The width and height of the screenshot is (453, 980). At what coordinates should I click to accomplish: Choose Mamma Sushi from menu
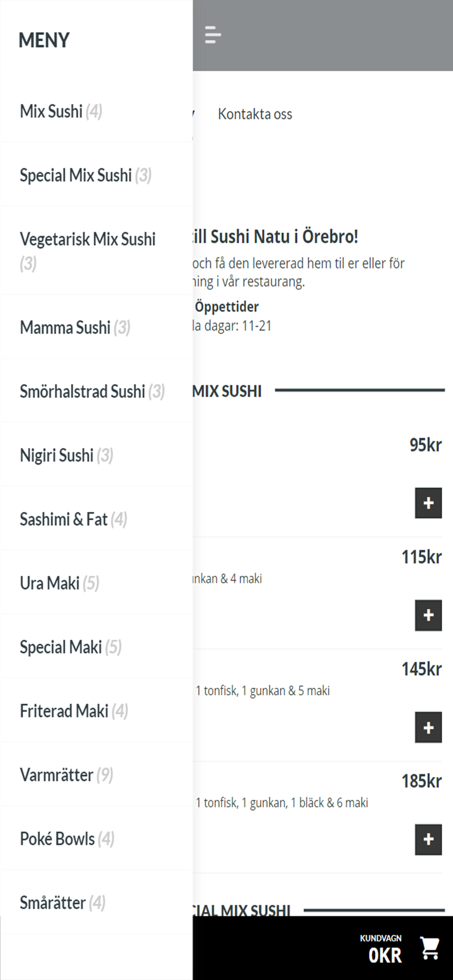(97, 327)
